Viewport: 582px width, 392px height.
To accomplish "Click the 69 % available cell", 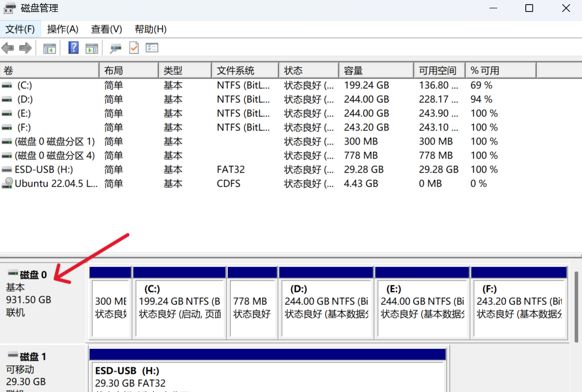I will click(481, 85).
